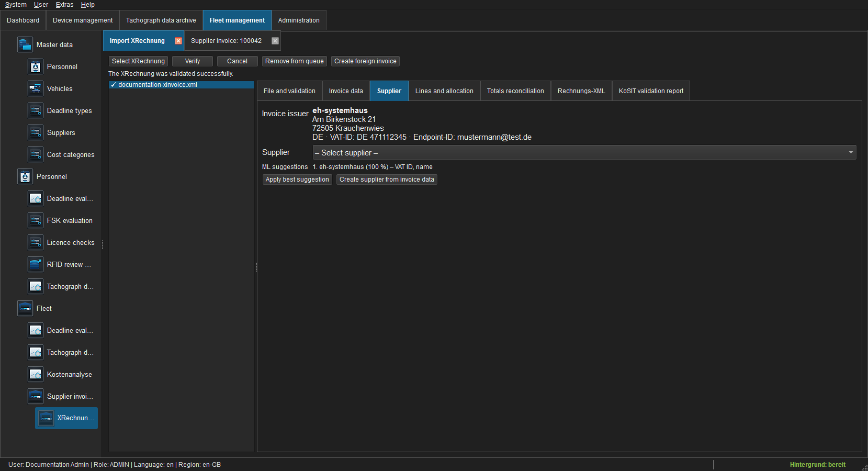
Task: Click the Kostenanalyse chart icon
Action: click(35, 374)
